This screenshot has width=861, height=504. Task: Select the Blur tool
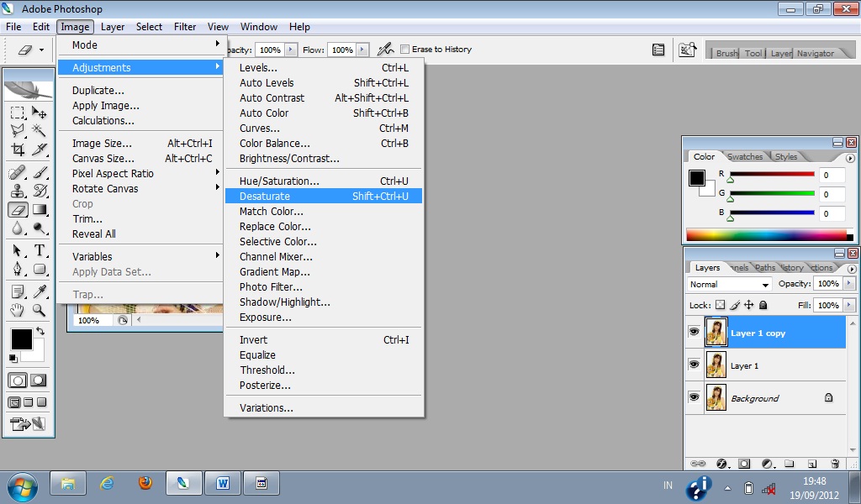(18, 228)
